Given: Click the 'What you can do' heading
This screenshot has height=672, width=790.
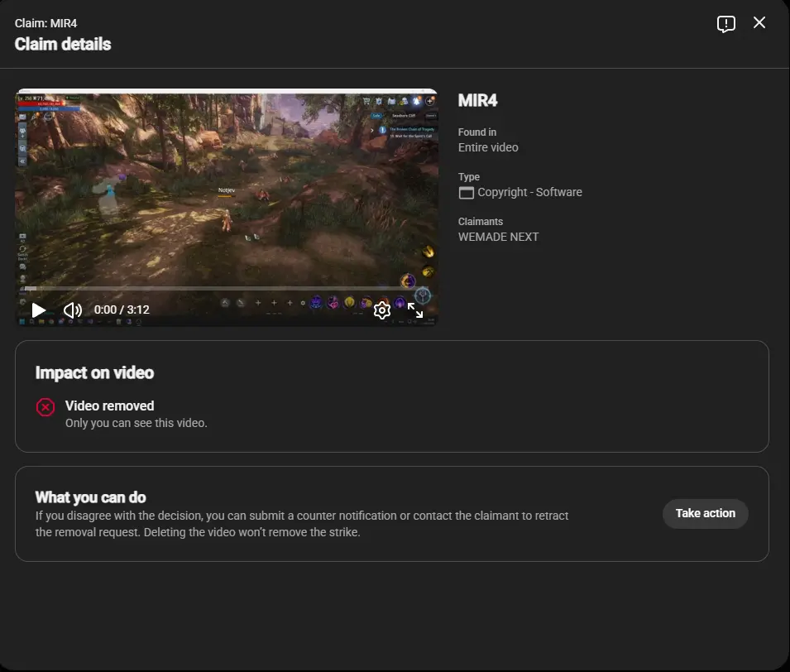Looking at the screenshot, I should 90,497.
